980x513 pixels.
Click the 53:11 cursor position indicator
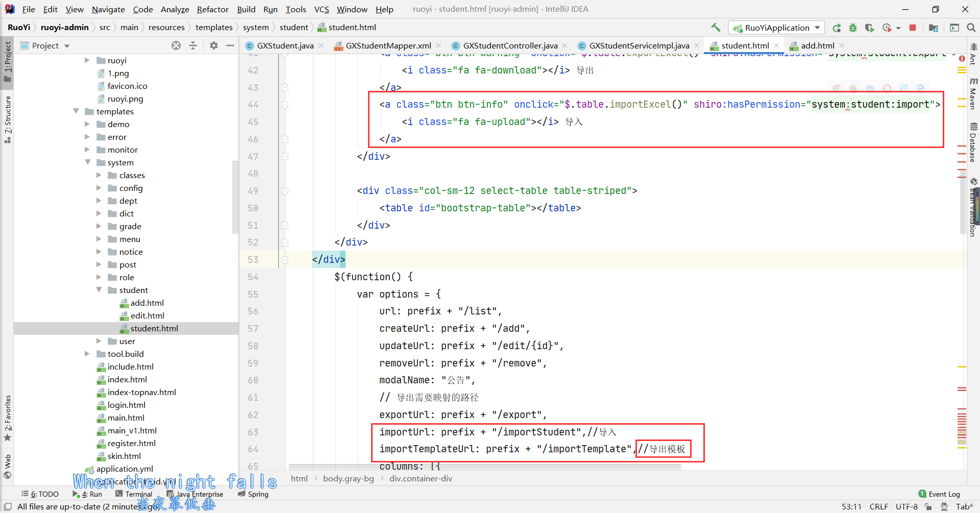(851, 506)
